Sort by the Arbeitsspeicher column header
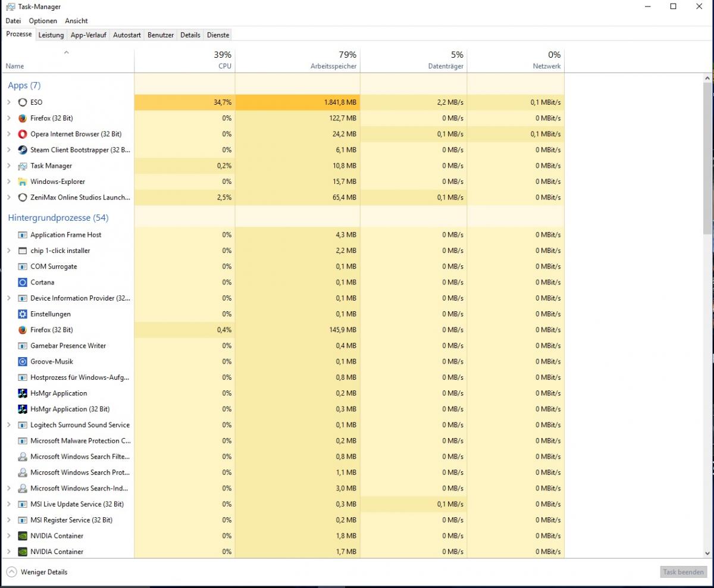Screen dimensions: 714x588 (297, 60)
